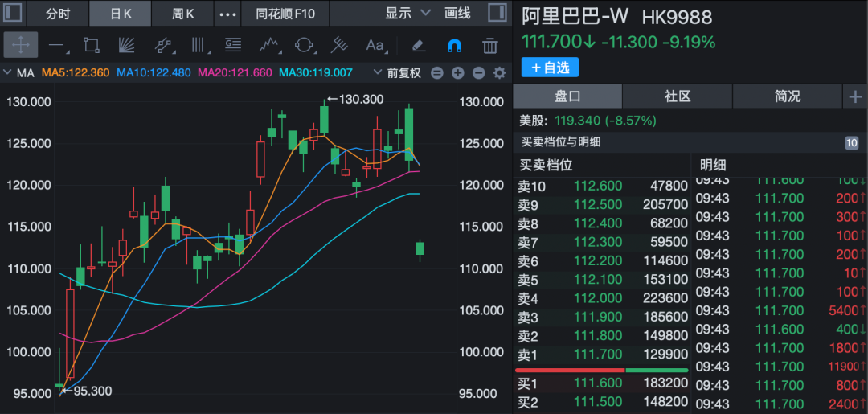Click the red-green bid-ask ratio bar

[x=602, y=370]
